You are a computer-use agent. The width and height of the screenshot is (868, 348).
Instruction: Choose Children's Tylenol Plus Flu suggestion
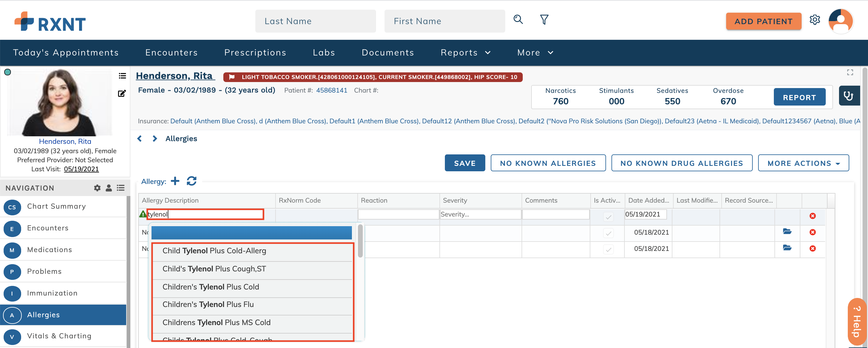[252, 305]
